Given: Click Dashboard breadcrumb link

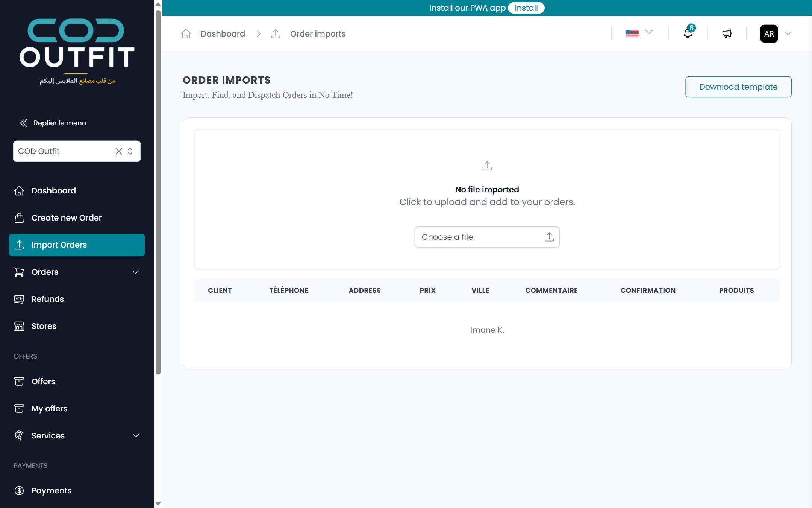Looking at the screenshot, I should [x=223, y=34].
